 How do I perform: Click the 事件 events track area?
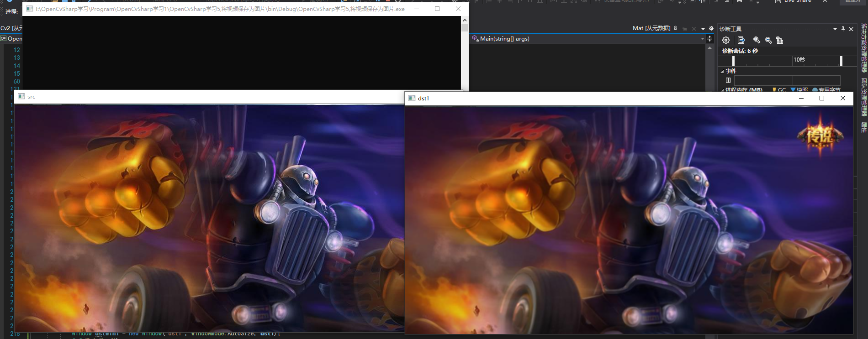click(787, 80)
